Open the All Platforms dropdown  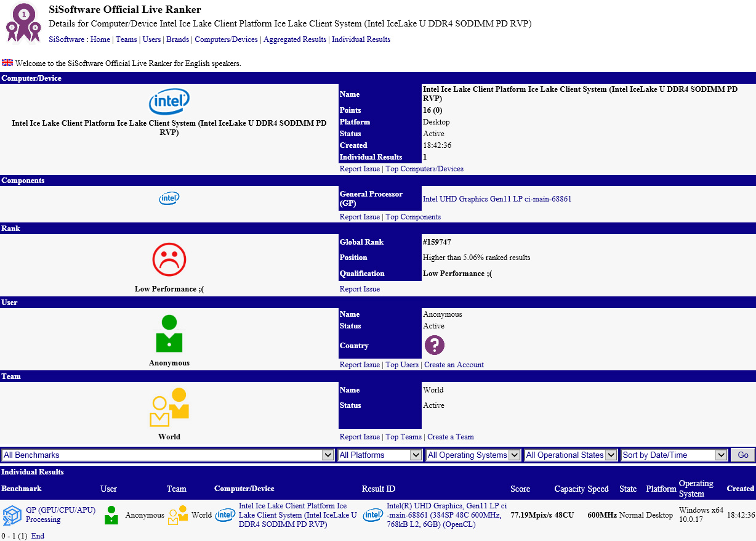coord(380,455)
